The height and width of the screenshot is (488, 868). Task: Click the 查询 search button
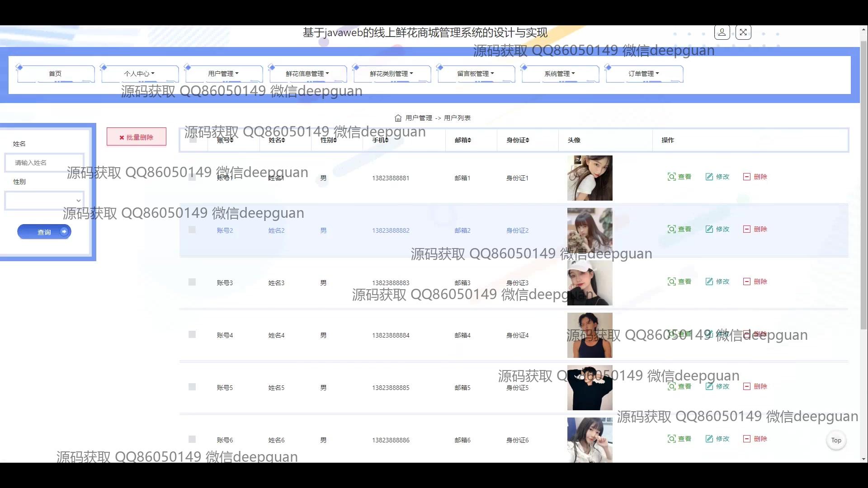click(x=44, y=231)
